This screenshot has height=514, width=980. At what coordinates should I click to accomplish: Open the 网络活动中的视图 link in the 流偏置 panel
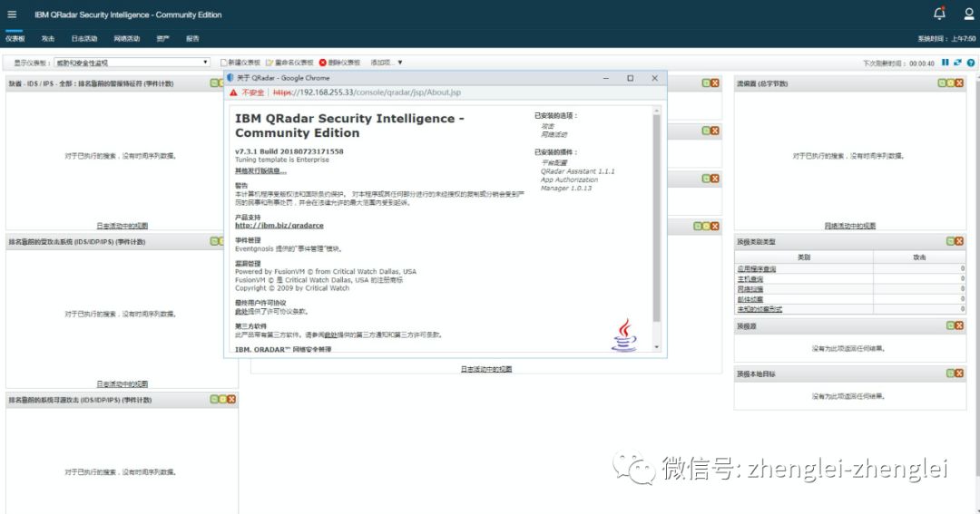tap(850, 226)
